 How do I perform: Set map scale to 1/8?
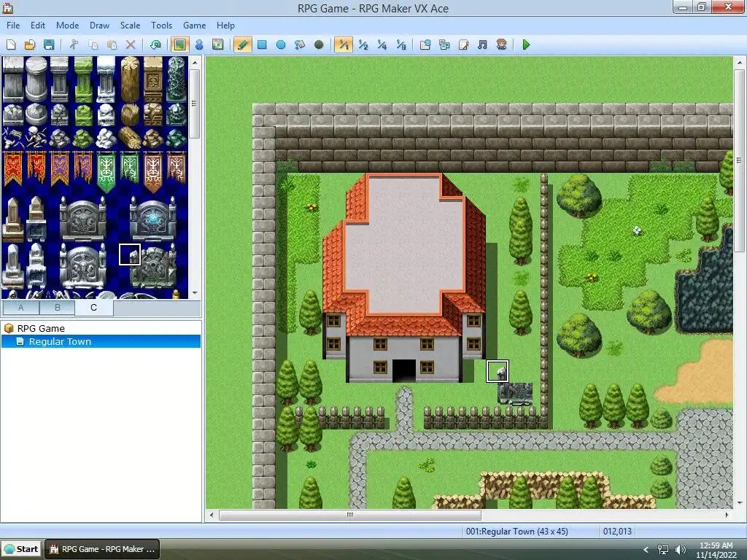click(x=401, y=44)
